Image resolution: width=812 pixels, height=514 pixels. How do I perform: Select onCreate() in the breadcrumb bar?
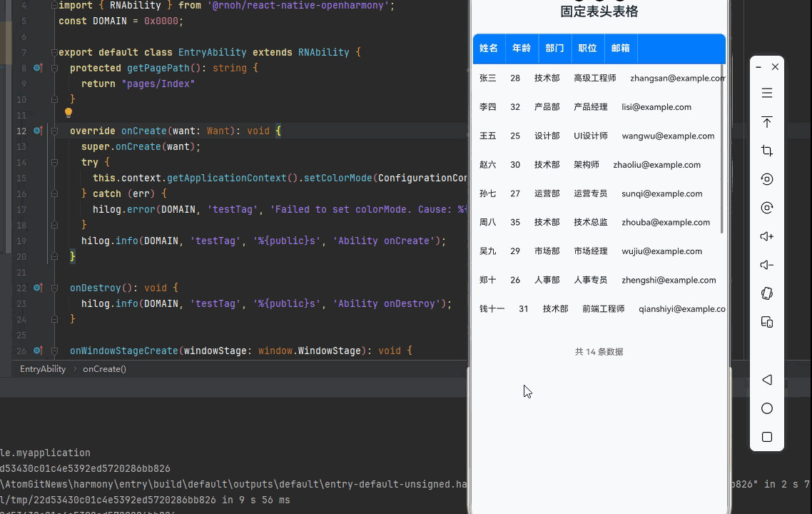coord(105,369)
